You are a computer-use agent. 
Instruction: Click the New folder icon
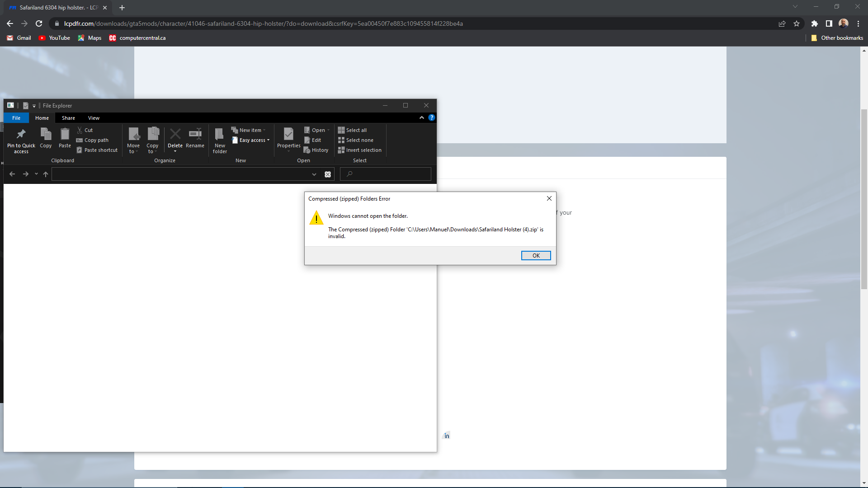coord(220,134)
